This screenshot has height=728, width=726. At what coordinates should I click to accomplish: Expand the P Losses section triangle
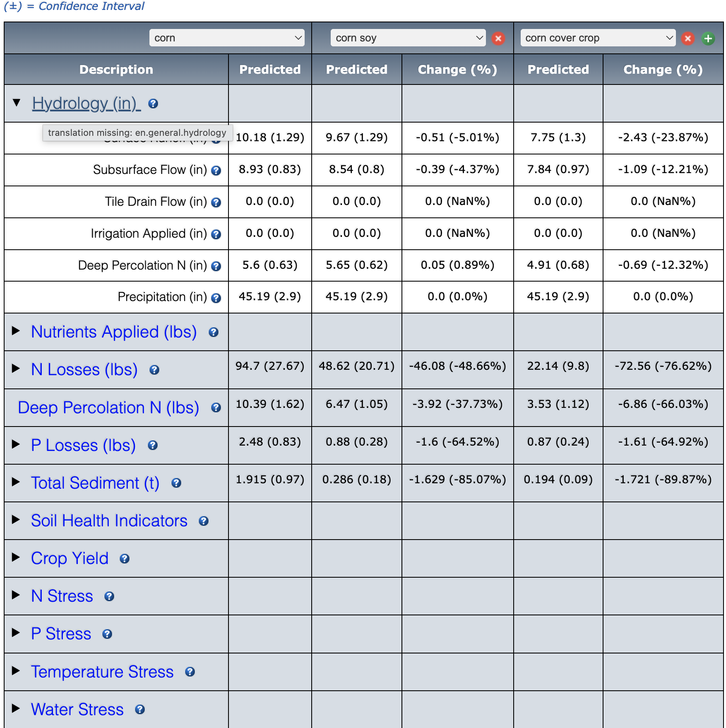point(16,444)
